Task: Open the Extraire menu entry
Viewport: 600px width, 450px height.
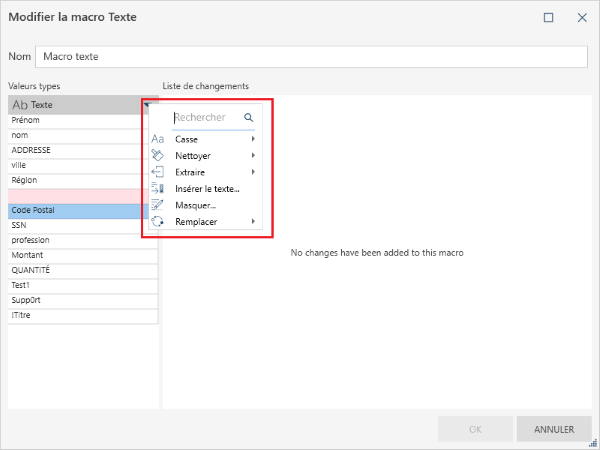Action: pos(190,172)
